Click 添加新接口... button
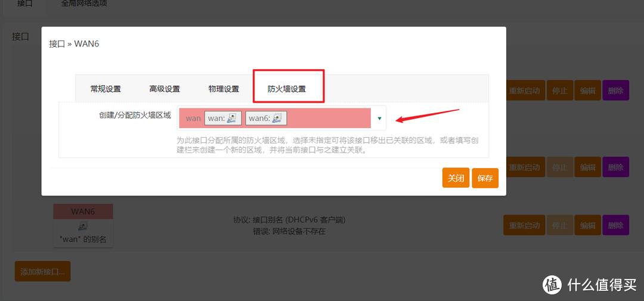Image resolution: width=644 pixels, height=301 pixels. 43,271
